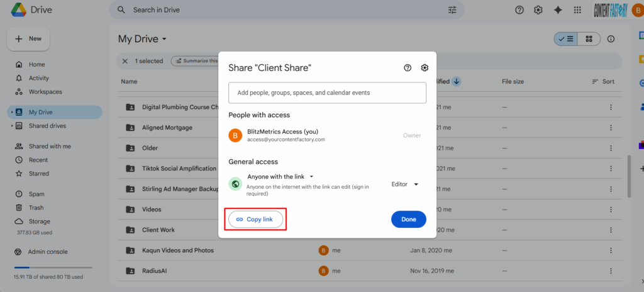644x292 pixels.
Task: Open more actions for Videos folder row
Action: point(610,210)
